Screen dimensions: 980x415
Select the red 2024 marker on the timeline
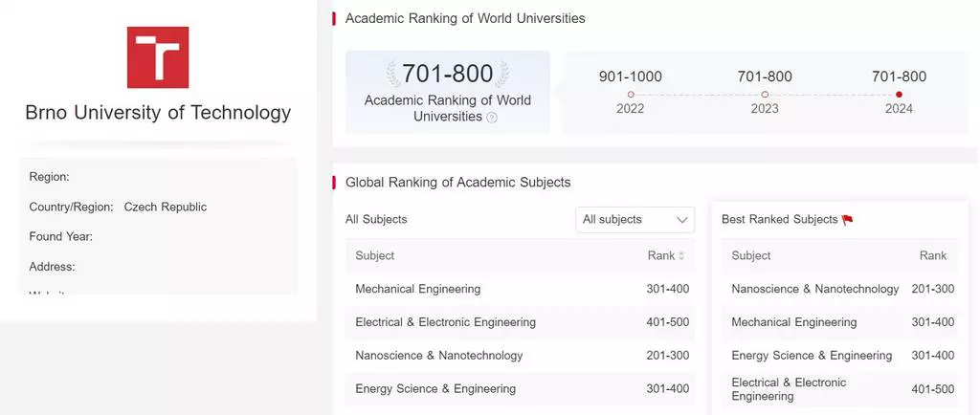click(899, 95)
